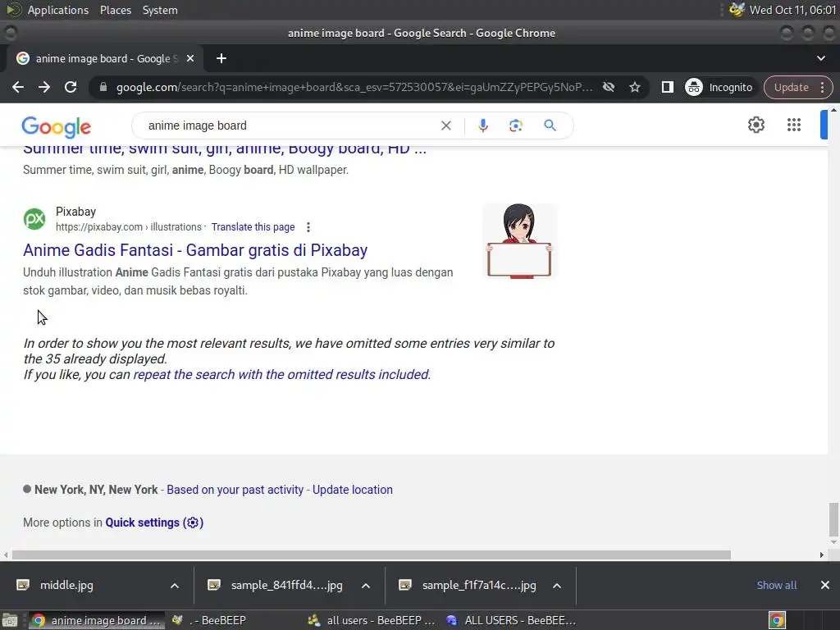Open downloaded sample_841ffd4 jpg
The image size is (840, 630).
point(286,585)
